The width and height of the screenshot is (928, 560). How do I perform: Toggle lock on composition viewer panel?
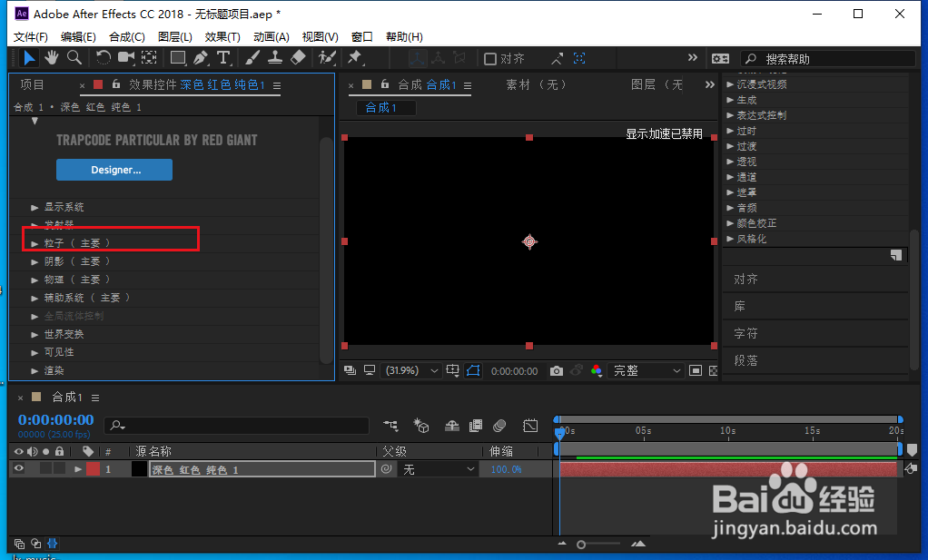point(385,84)
